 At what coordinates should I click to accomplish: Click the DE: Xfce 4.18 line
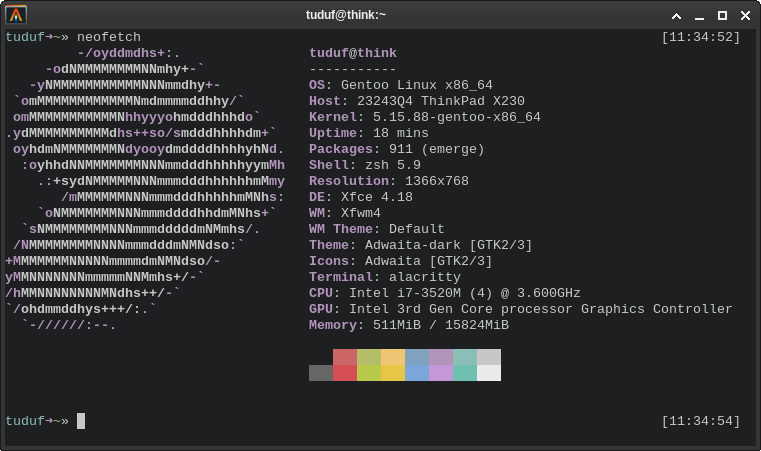361,197
